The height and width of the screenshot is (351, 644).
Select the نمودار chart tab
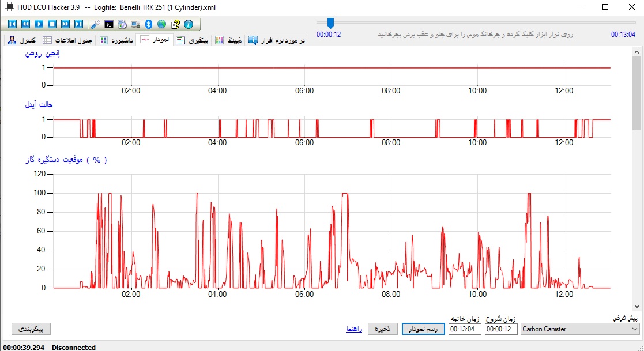(x=155, y=40)
